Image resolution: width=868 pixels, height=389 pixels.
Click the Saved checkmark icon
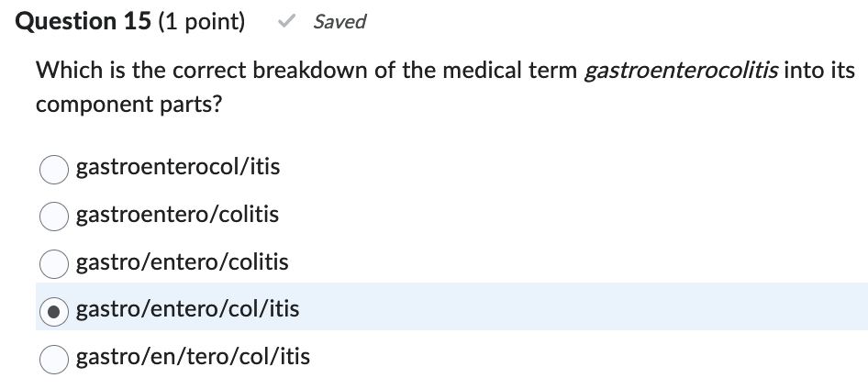click(x=285, y=22)
